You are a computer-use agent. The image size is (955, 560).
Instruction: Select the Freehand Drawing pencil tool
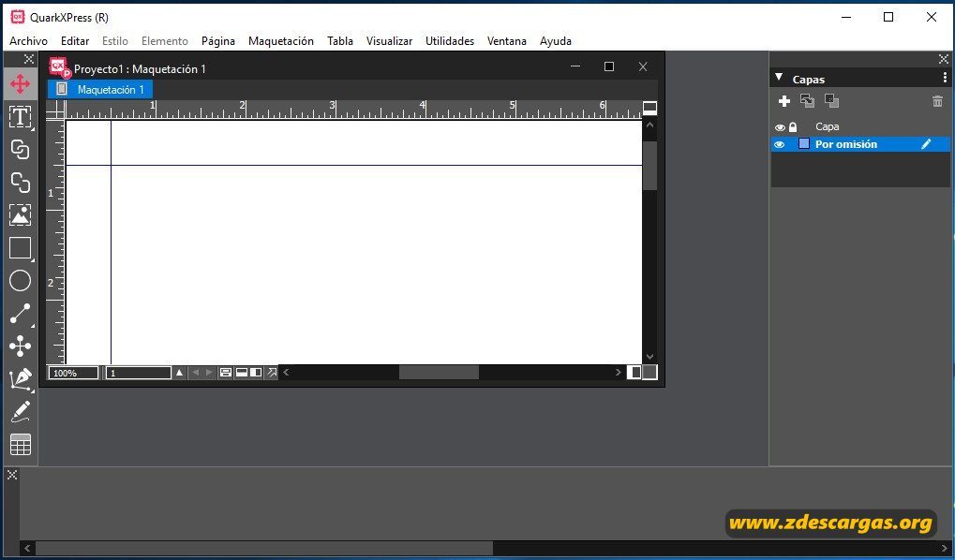point(20,412)
